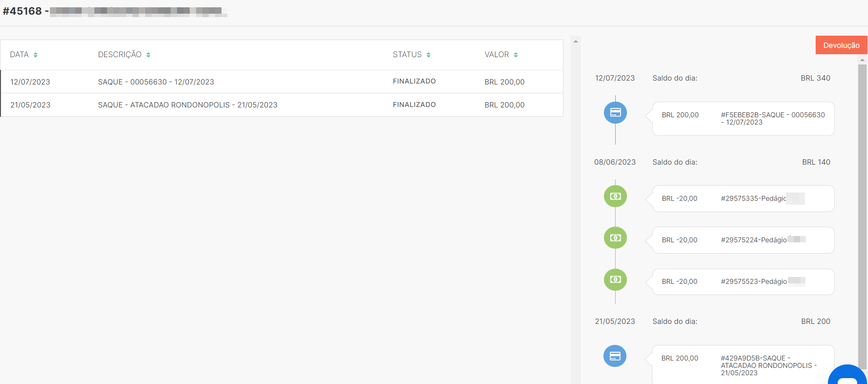The image size is (868, 384).
Task: Open timeline entry #29575224-Pedágio card
Action: coord(743,240)
